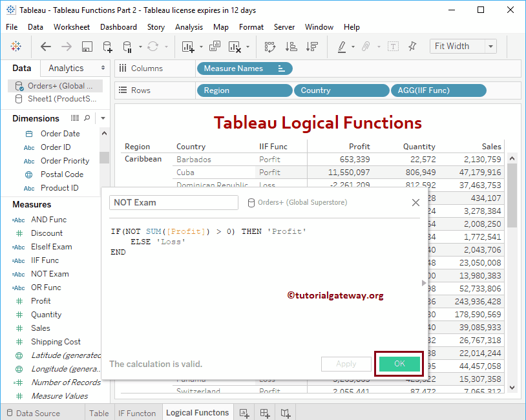Switch to the Analytics tab

(x=67, y=68)
